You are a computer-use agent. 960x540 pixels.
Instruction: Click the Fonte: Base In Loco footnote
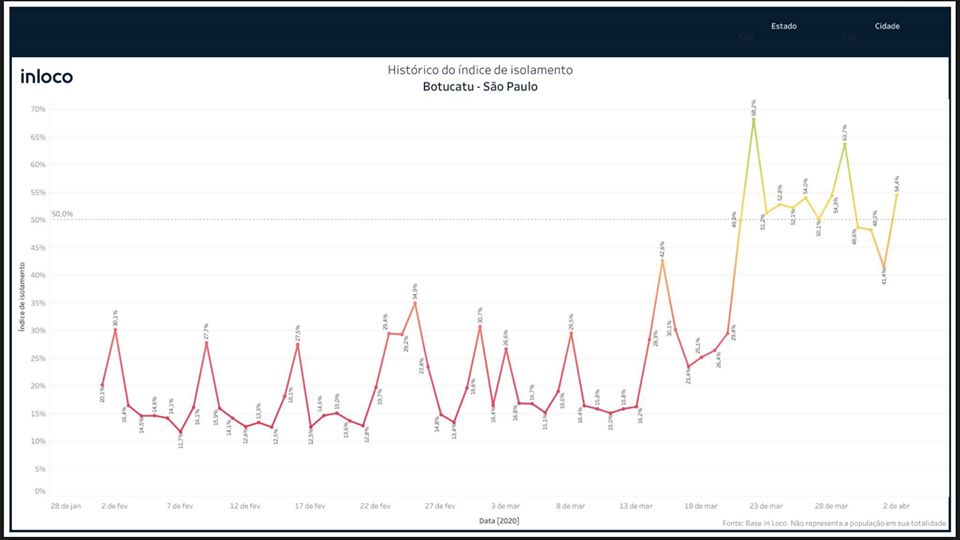[833, 522]
